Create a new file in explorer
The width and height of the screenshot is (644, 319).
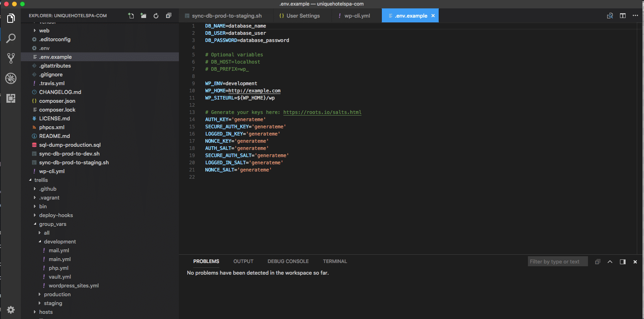click(131, 16)
